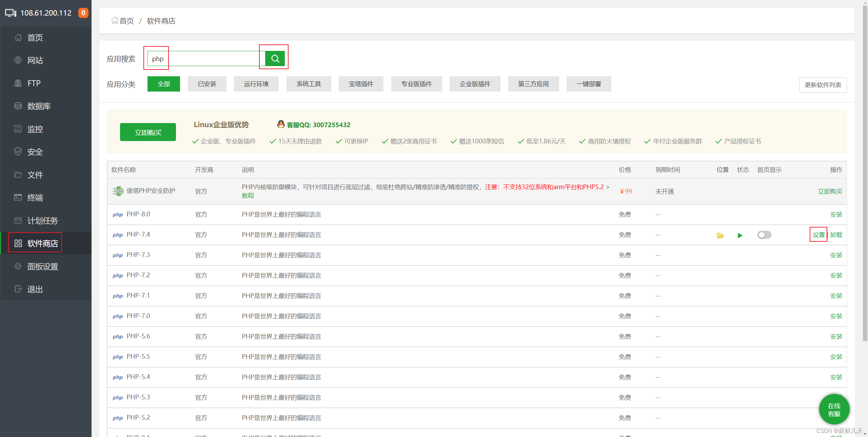The height and width of the screenshot is (437, 868).
Task: Select the 宝塔插件 category tab
Action: click(361, 84)
